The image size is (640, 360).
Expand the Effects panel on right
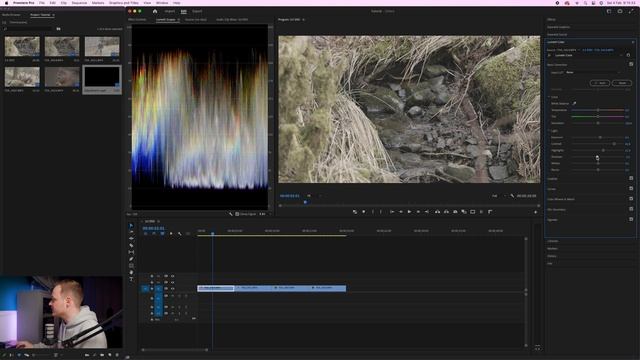[x=551, y=20]
